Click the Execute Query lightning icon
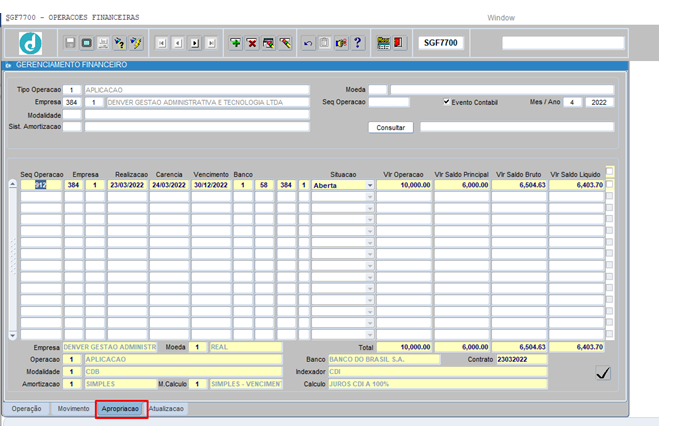Screen dimensions: 674x435 [x=136, y=43]
